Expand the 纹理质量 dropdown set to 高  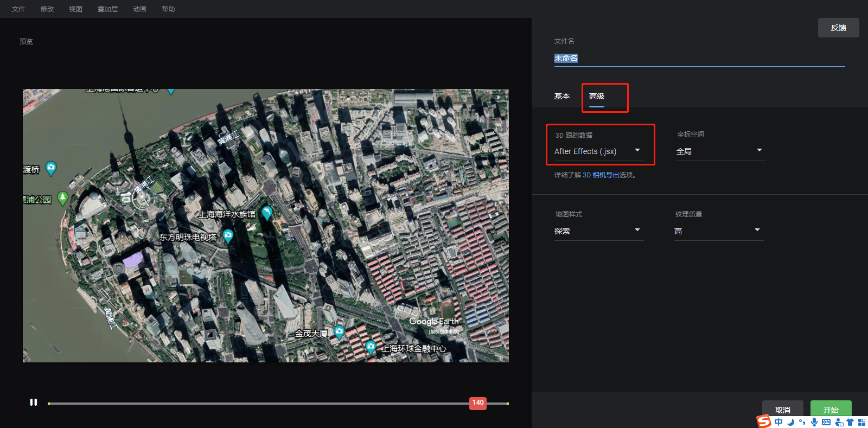pos(718,231)
